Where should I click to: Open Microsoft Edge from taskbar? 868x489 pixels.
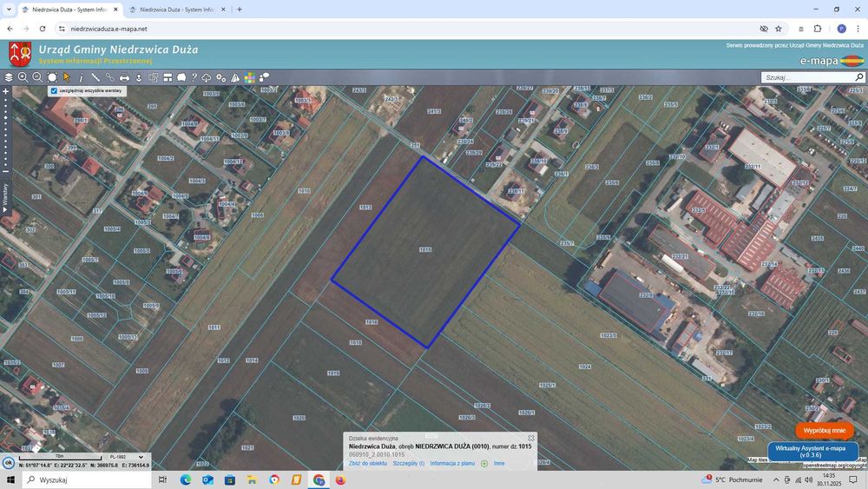coord(186,479)
